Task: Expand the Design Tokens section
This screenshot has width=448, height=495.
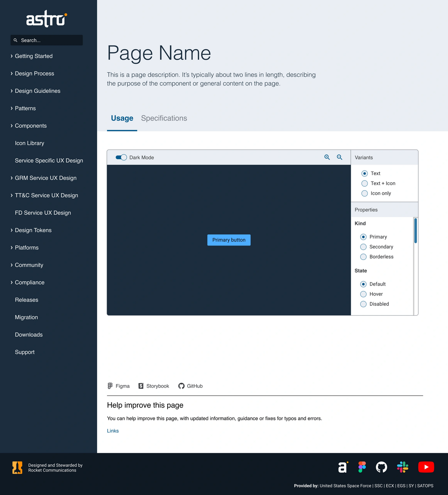Action: [33, 230]
